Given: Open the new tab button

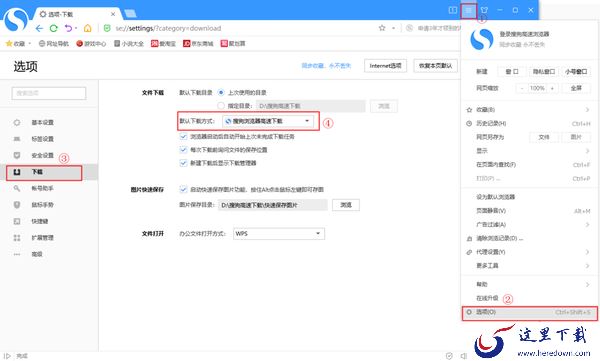Looking at the screenshot, I should tap(130, 14).
